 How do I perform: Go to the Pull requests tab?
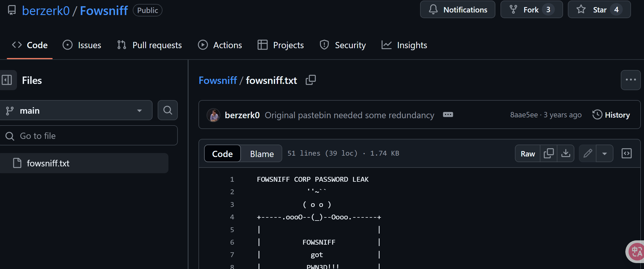tap(149, 45)
